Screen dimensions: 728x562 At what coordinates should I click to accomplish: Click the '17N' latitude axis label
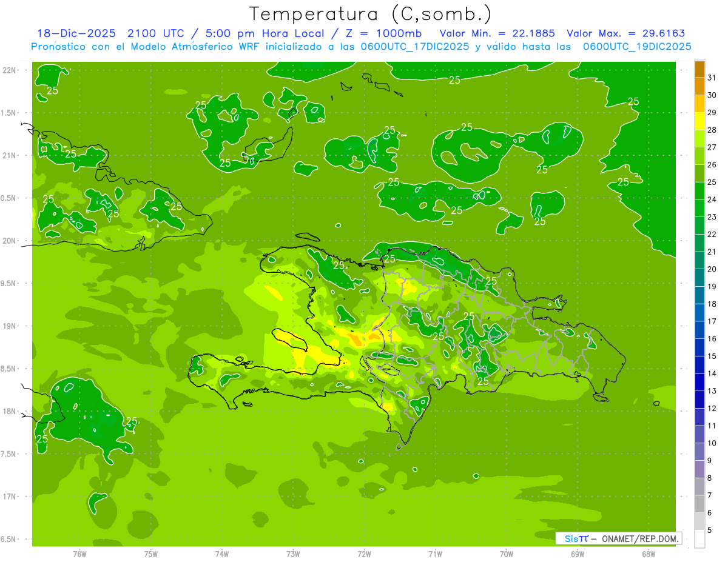point(10,497)
